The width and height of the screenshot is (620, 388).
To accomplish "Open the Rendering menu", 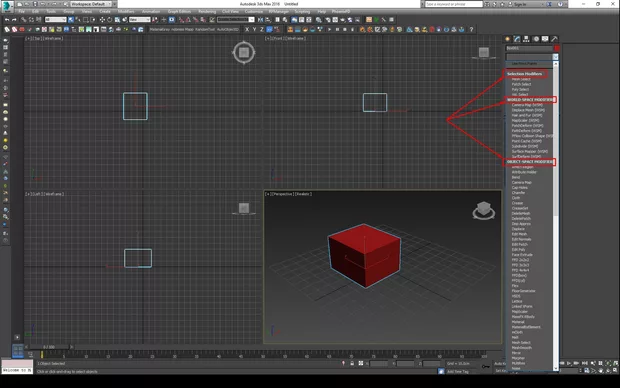I will click(207, 11).
